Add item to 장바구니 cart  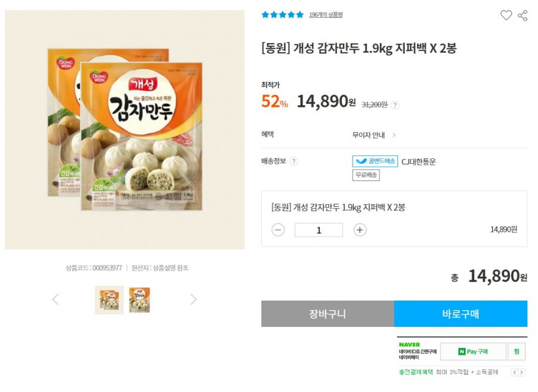[328, 314]
